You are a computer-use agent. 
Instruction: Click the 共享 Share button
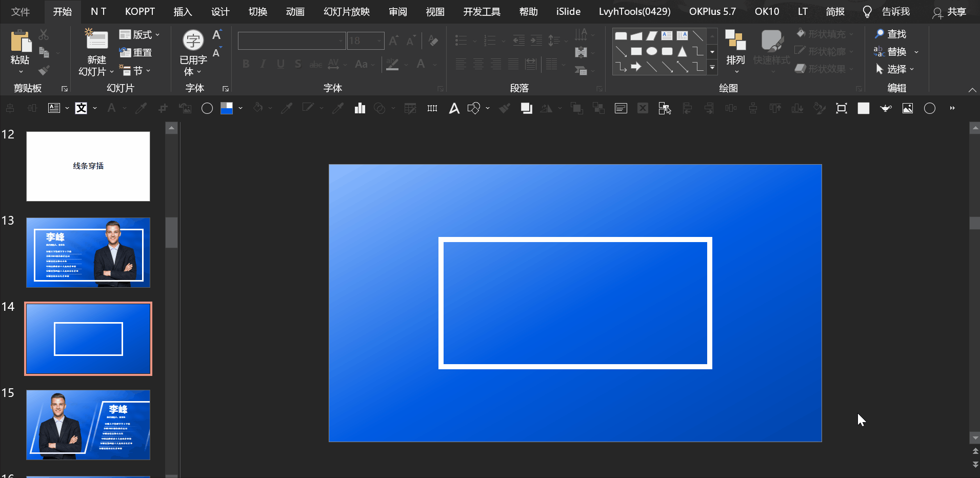click(x=949, y=12)
